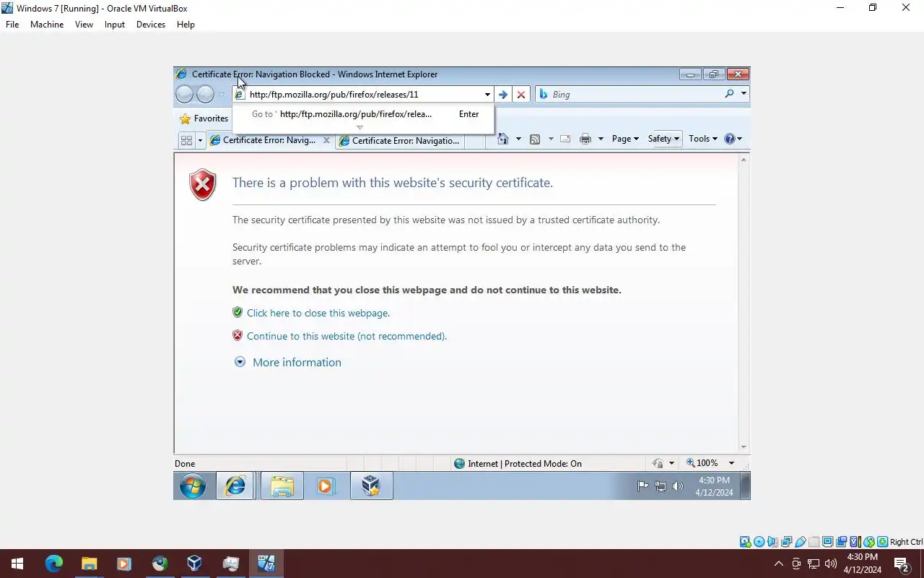The width and height of the screenshot is (924, 578).
Task: Open the Page menu
Action: coord(625,139)
